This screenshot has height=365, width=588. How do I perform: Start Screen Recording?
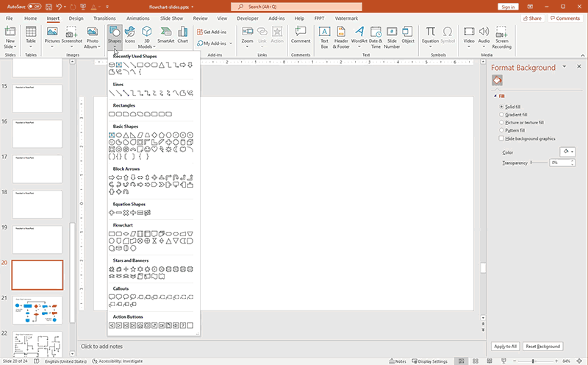[x=501, y=38]
